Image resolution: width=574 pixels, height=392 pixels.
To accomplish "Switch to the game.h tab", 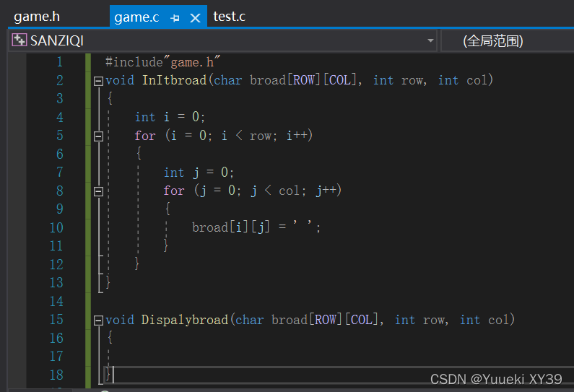I will pos(37,17).
